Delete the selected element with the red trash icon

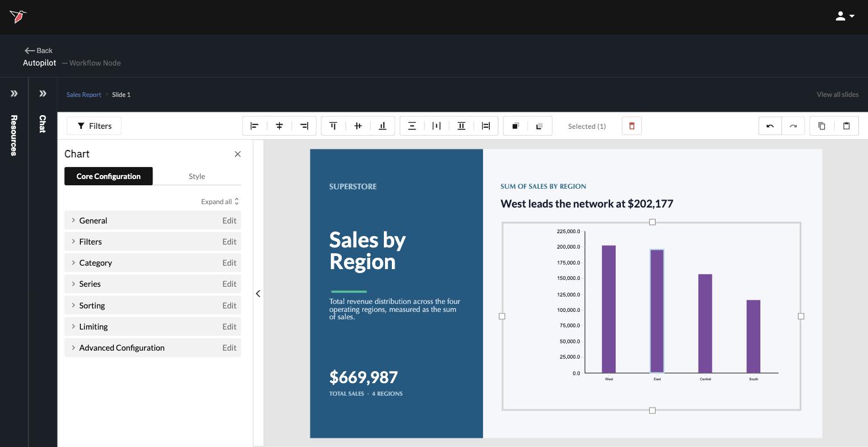pyautogui.click(x=632, y=126)
